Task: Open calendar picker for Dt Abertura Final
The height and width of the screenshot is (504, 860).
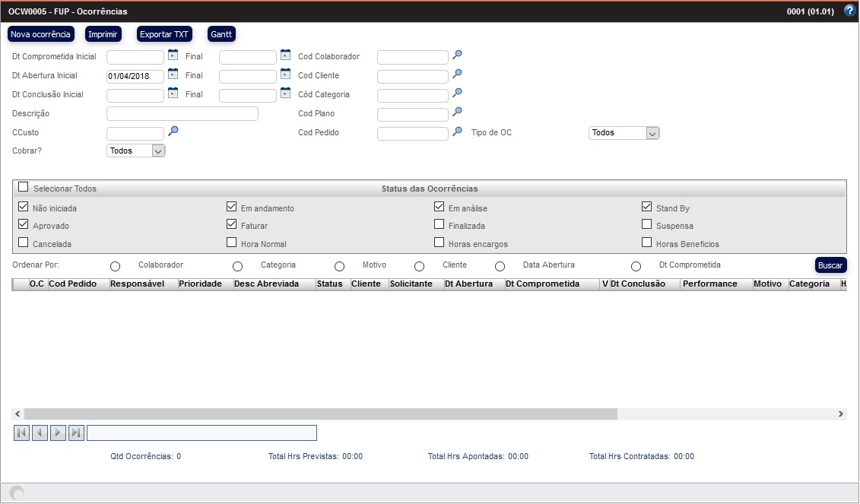Action: [285, 74]
